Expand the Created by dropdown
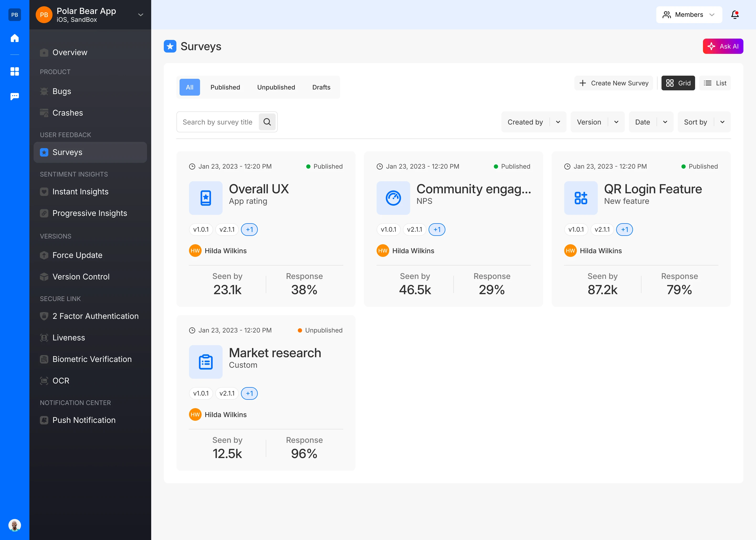The image size is (756, 540). tap(533, 122)
